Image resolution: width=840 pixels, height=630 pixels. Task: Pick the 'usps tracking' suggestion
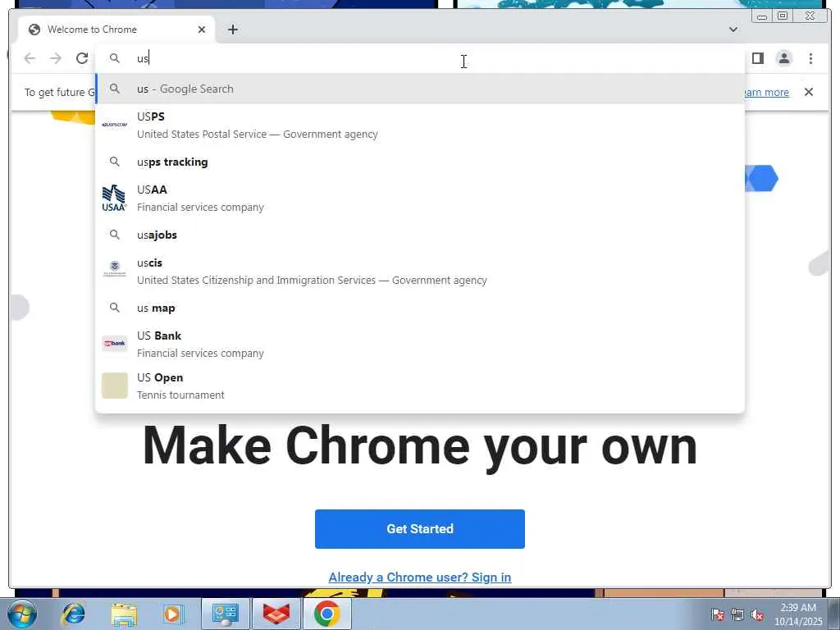click(420, 162)
